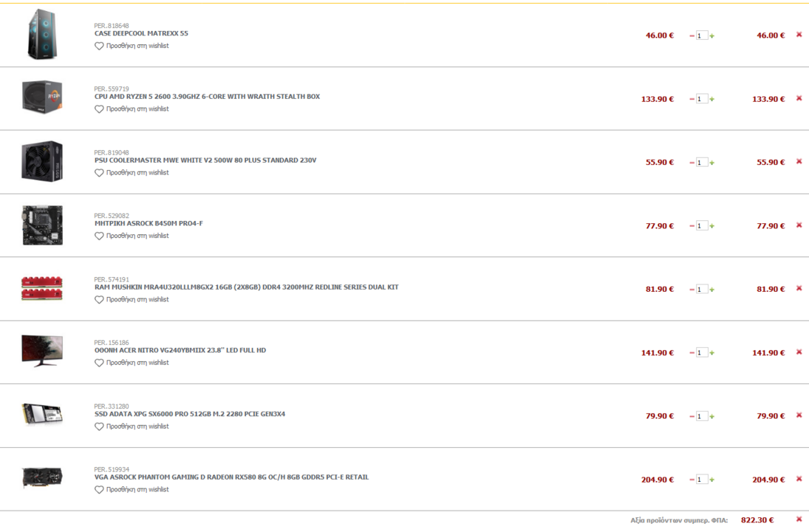Open CASE DEEPCOOL MATREXX 55 product title
The image size is (809, 532).
click(141, 33)
